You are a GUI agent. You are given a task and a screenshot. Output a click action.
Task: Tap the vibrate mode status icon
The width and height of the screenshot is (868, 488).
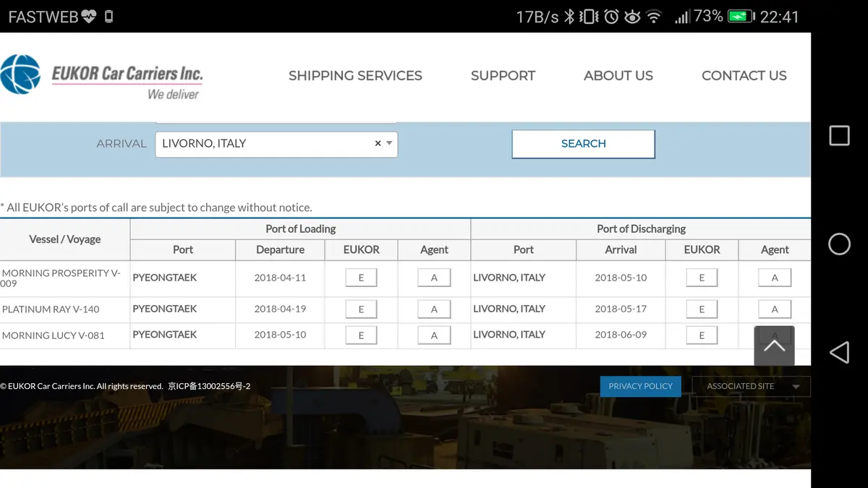590,16
